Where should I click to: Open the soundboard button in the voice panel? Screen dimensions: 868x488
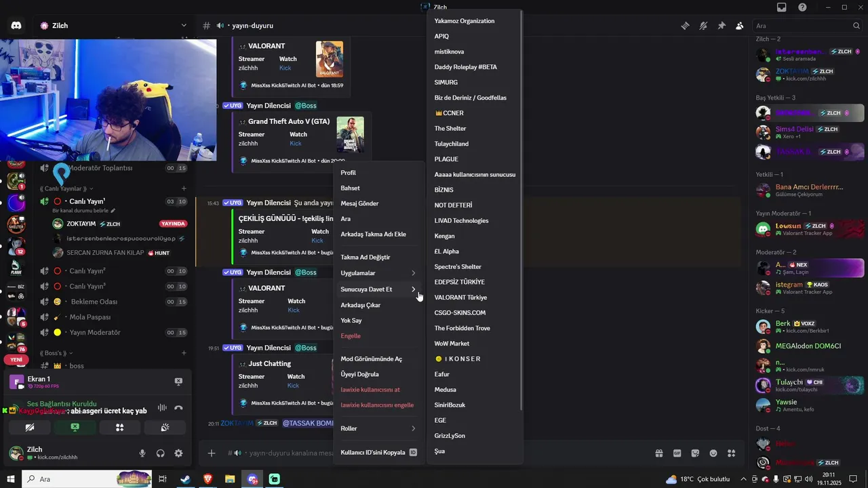(x=164, y=428)
